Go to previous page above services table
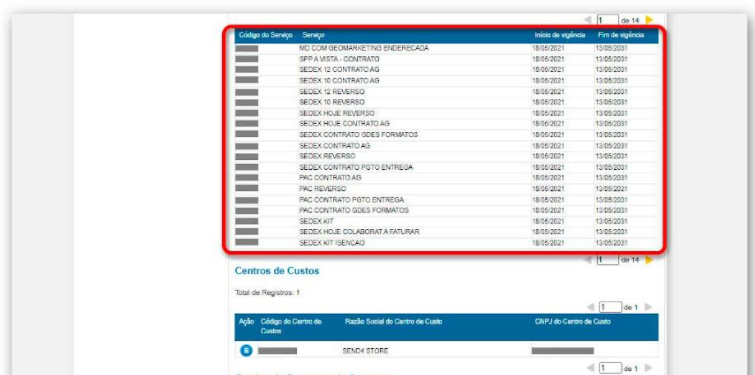Screen dimensions: 755x375 [x=588, y=20]
